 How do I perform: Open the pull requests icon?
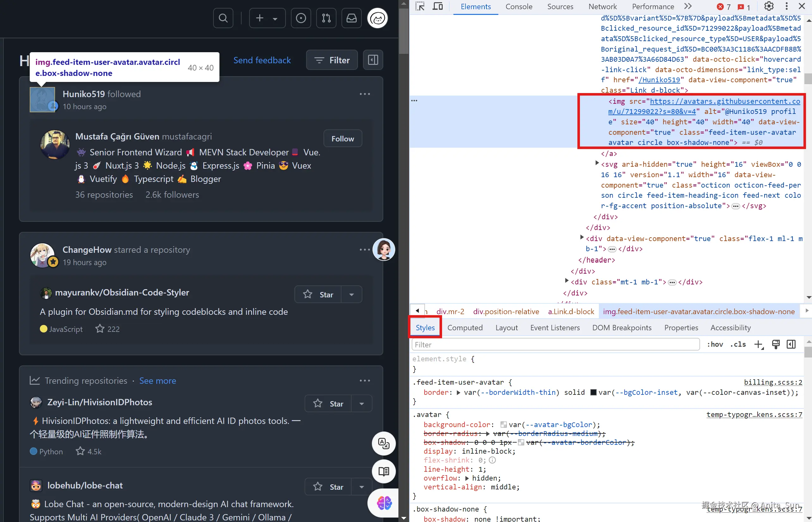click(326, 18)
